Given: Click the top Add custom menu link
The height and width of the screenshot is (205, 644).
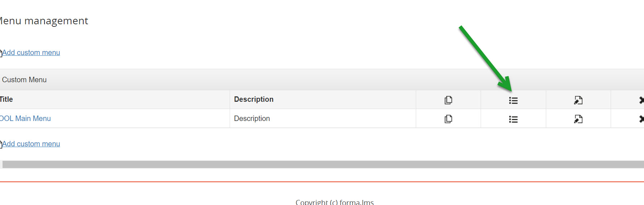Looking at the screenshot, I should pyautogui.click(x=31, y=53).
